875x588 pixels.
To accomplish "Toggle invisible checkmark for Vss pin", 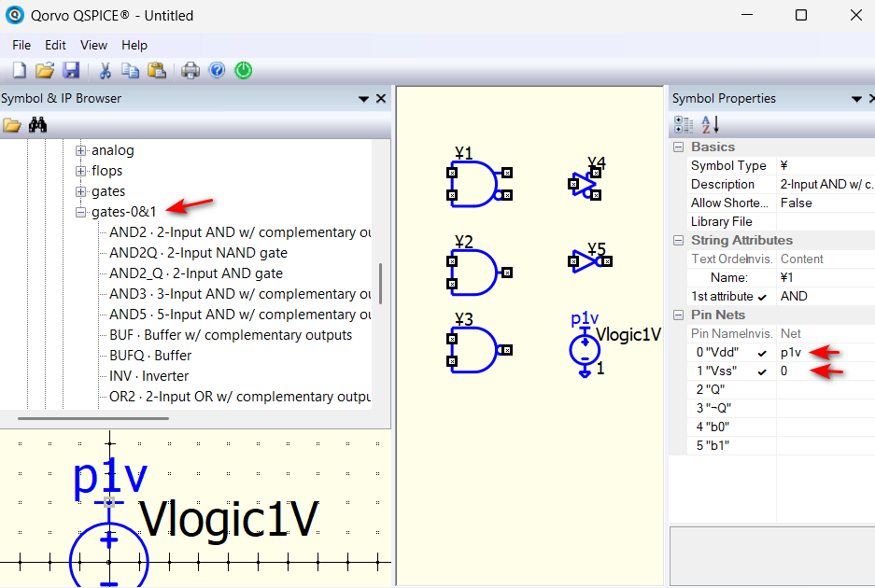I will (763, 371).
